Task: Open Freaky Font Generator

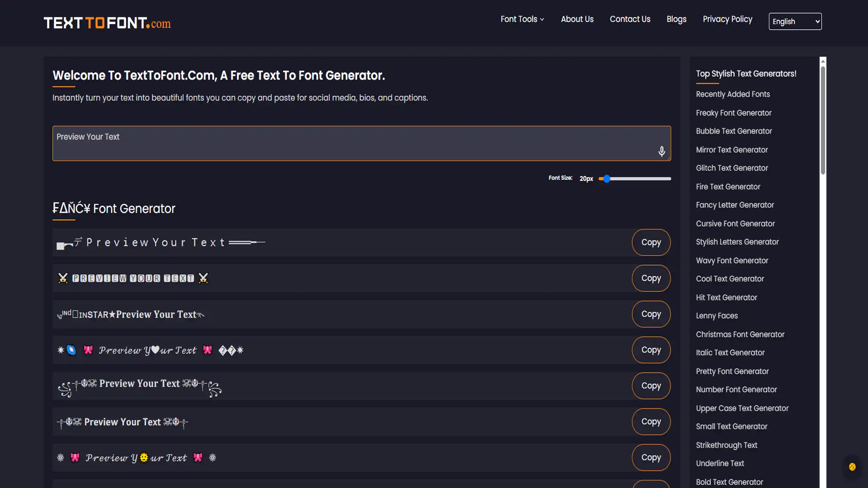Action: [x=734, y=113]
